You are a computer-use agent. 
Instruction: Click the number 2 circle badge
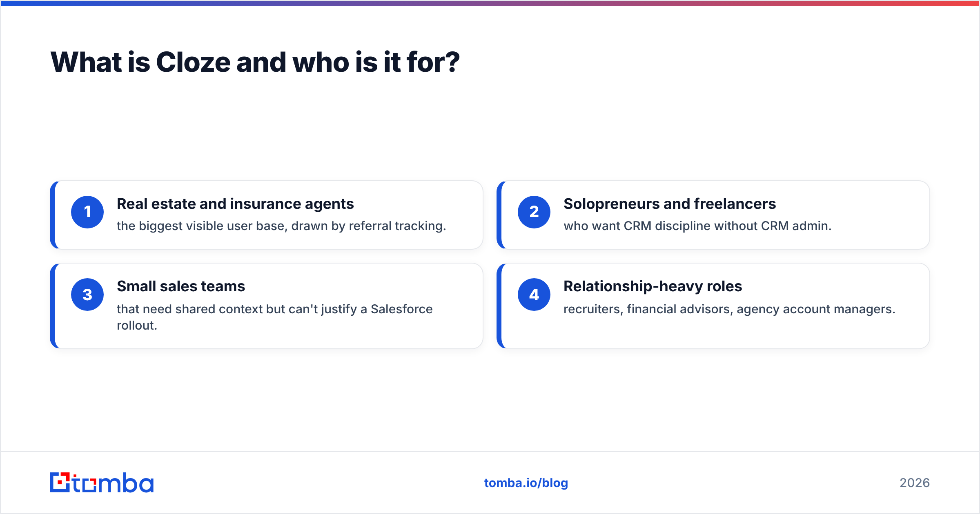point(534,212)
